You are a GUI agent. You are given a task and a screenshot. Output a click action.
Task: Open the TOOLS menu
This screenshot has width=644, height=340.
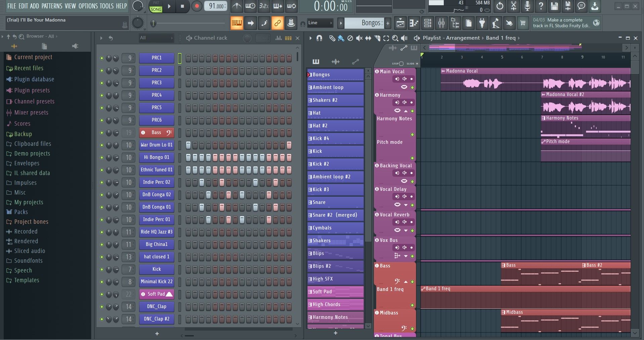(x=106, y=6)
